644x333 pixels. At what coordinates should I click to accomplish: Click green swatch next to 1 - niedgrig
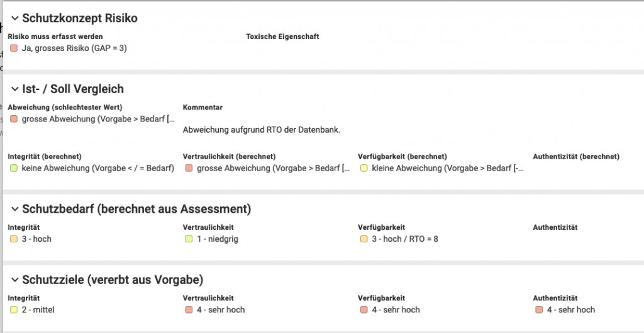point(189,239)
